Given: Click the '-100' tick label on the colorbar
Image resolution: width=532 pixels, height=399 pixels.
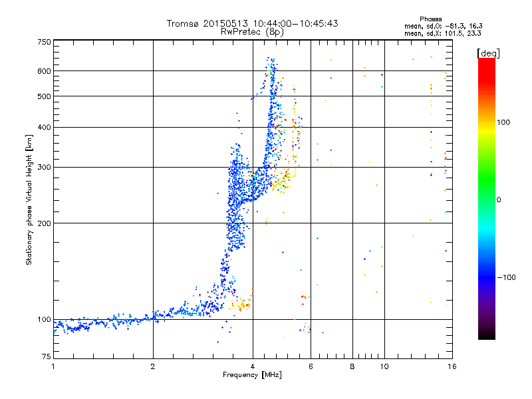Looking at the screenshot, I should (x=506, y=277).
